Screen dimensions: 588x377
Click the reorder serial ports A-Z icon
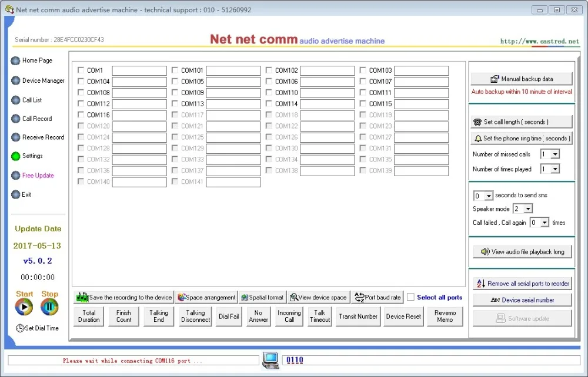click(x=481, y=284)
